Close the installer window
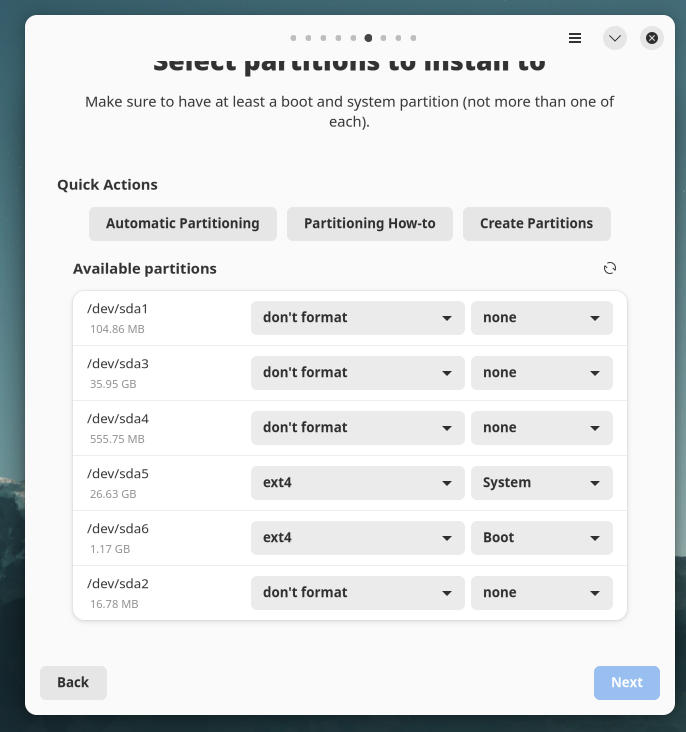Image resolution: width=686 pixels, height=732 pixels. pos(652,38)
